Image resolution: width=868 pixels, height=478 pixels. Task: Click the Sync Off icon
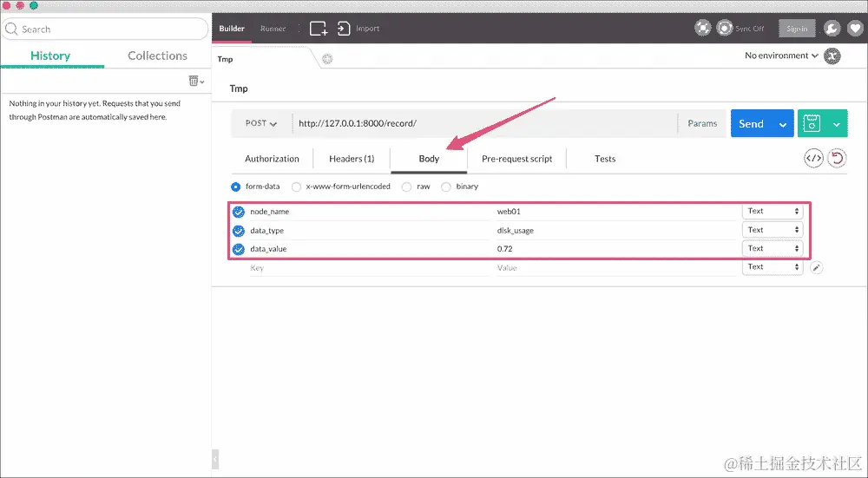coord(725,29)
